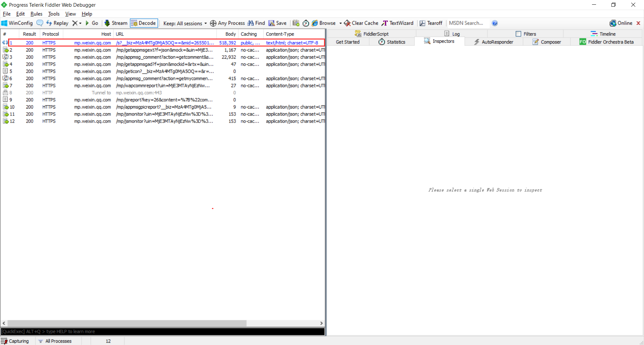Image resolution: width=644 pixels, height=345 pixels.
Task: Sort sessions by URL column header
Action: click(165, 34)
